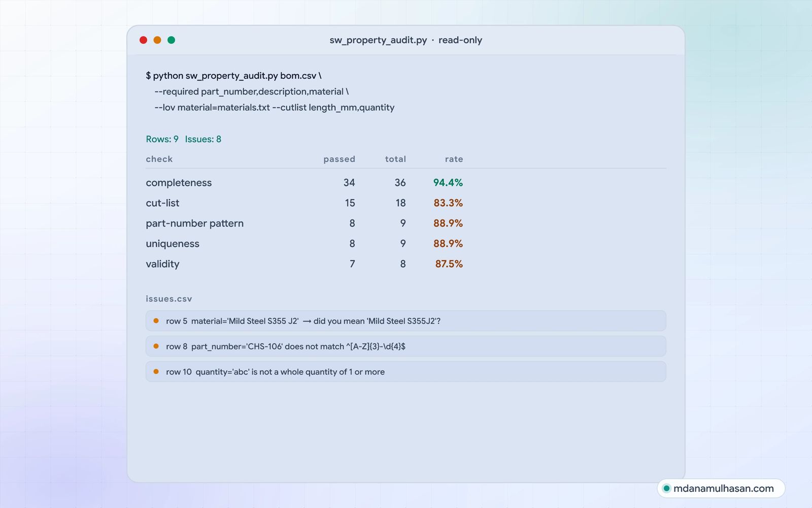The height and width of the screenshot is (508, 812).
Task: Click the orange bullet on the row 10 issue
Action: point(156,371)
